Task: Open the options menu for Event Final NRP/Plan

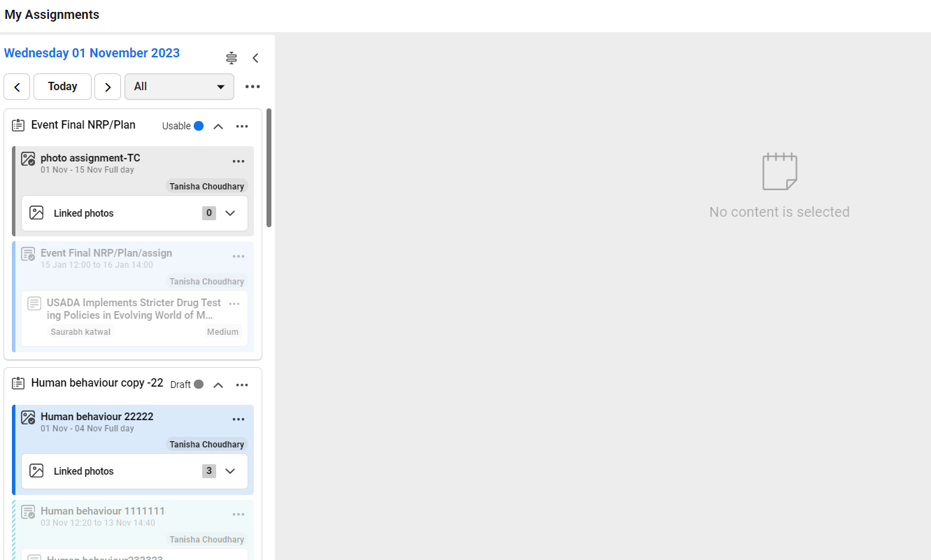Action: 242,127
